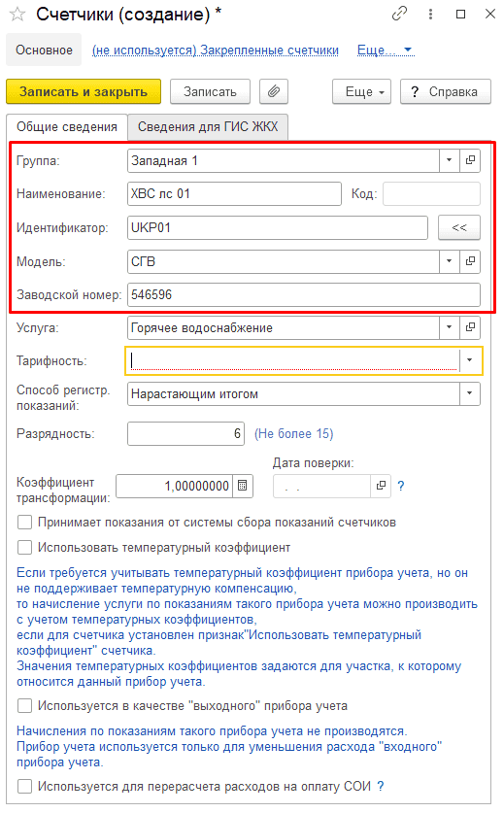The image size is (504, 813).
Task: Open calculator in Коэффициент трансформации field
Action: [x=242, y=486]
